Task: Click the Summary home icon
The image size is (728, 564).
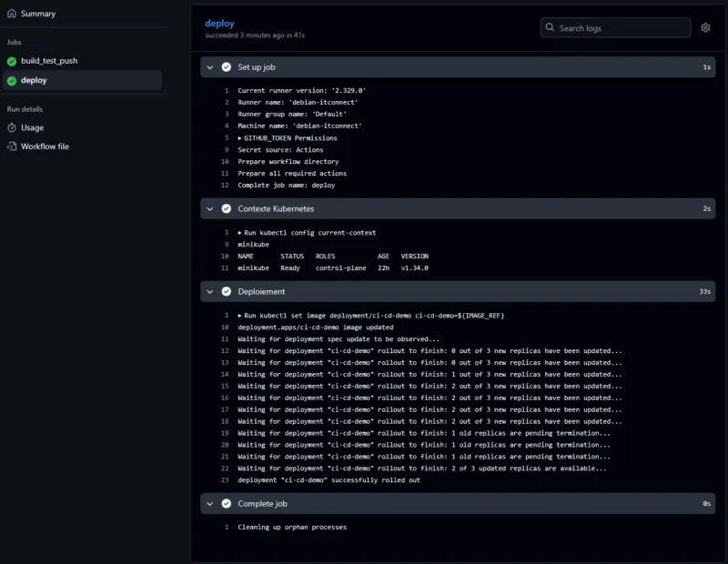Action: tap(12, 14)
